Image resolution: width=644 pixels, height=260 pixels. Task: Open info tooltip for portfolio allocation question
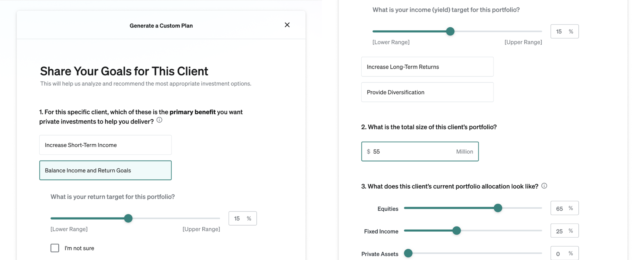pyautogui.click(x=544, y=186)
